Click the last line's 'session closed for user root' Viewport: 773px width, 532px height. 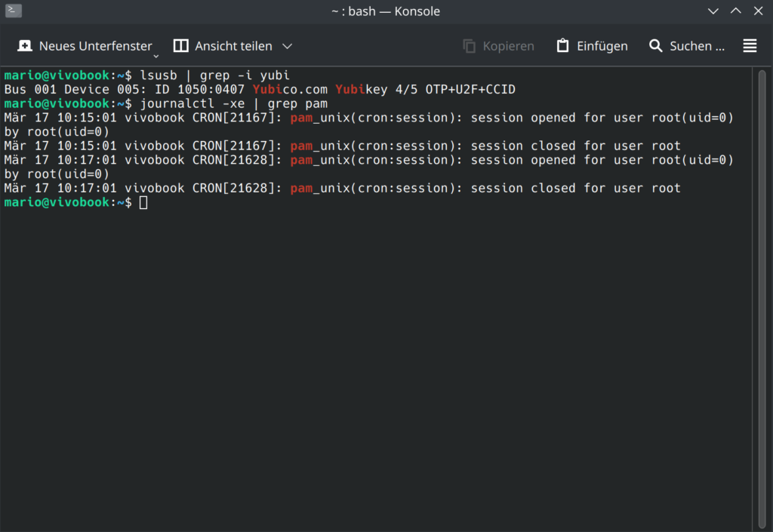click(576, 188)
